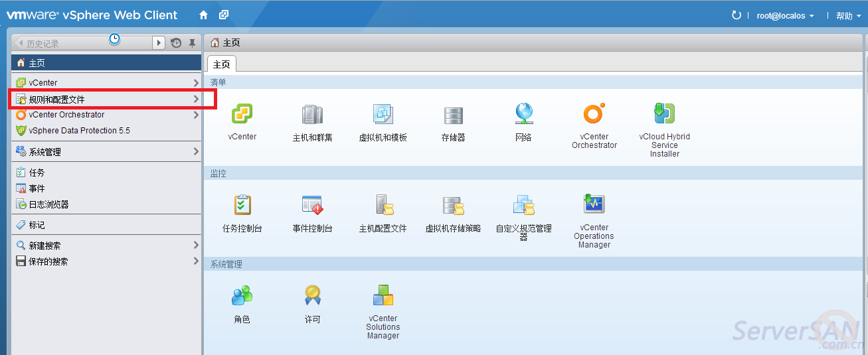
Task: Open the 主机和群集 icon
Action: pos(312,115)
